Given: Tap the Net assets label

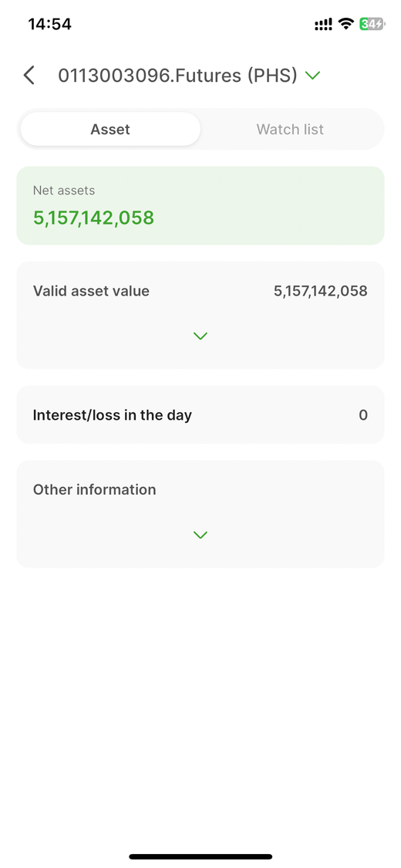Looking at the screenshot, I should coord(64,191).
